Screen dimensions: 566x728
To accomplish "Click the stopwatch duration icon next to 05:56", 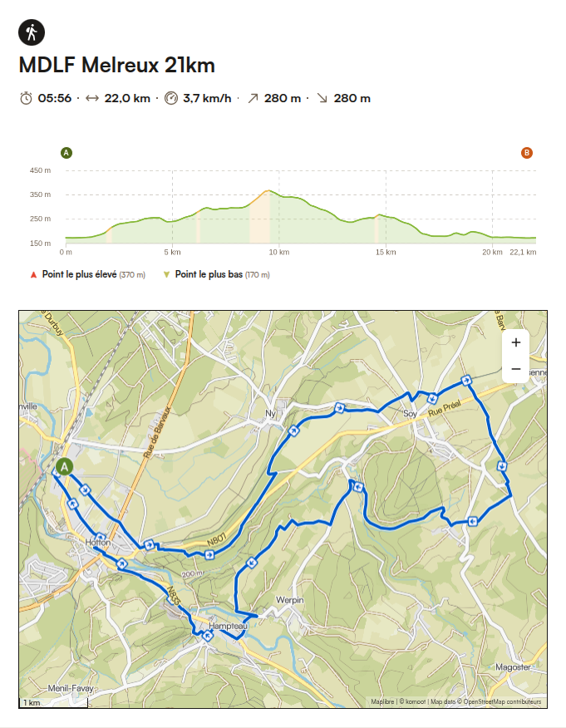I will click(25, 96).
